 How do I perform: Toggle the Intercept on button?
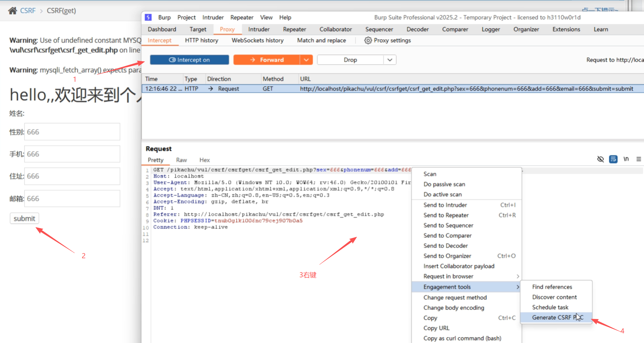pos(189,60)
